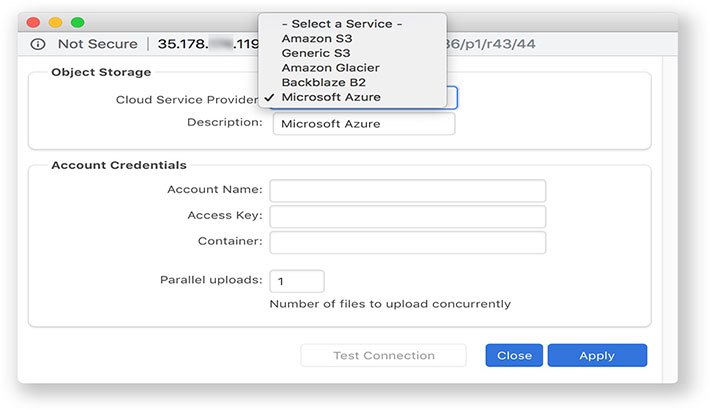Image resolution: width=710 pixels, height=410 pixels.
Task: Click into the Description field
Action: pyautogui.click(x=363, y=124)
